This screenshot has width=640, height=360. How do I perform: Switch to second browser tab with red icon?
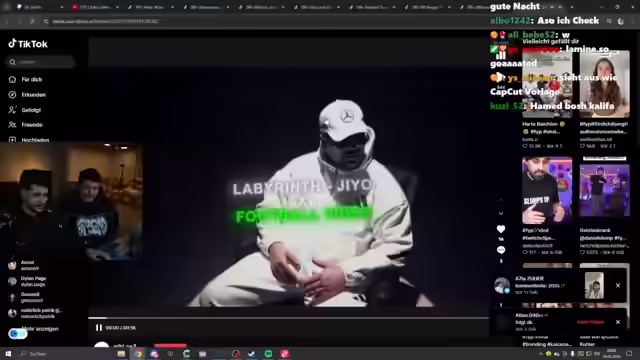(95, 7)
